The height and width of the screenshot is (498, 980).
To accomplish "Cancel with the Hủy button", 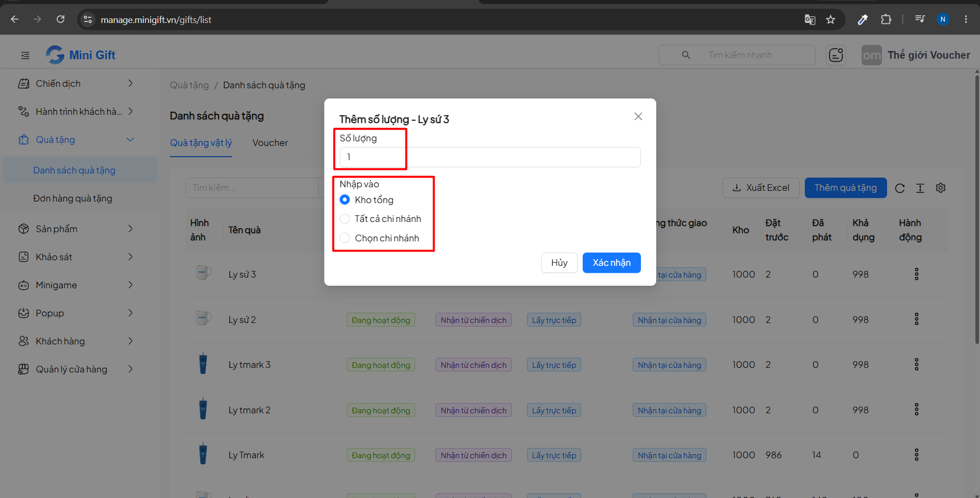I will 559,263.
